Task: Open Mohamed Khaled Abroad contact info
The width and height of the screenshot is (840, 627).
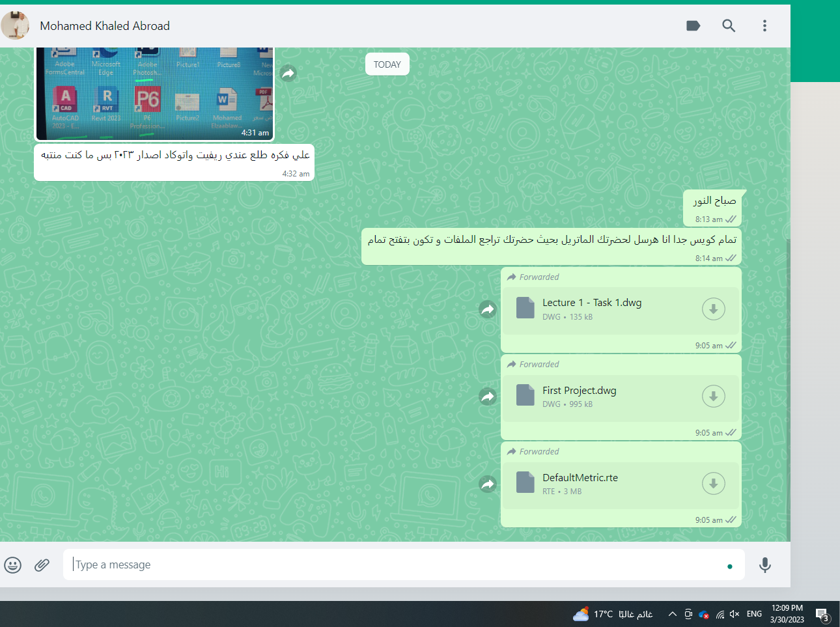Action: tap(105, 26)
